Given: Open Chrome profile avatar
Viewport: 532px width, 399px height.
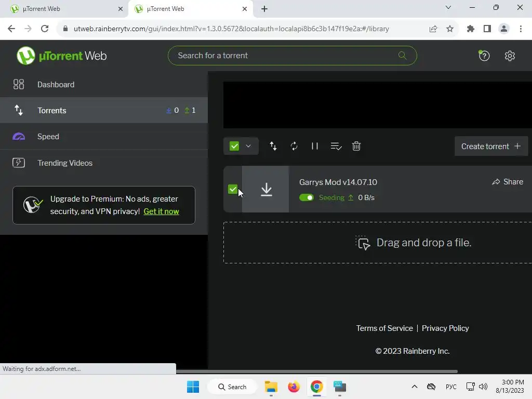Looking at the screenshot, I should point(504,29).
